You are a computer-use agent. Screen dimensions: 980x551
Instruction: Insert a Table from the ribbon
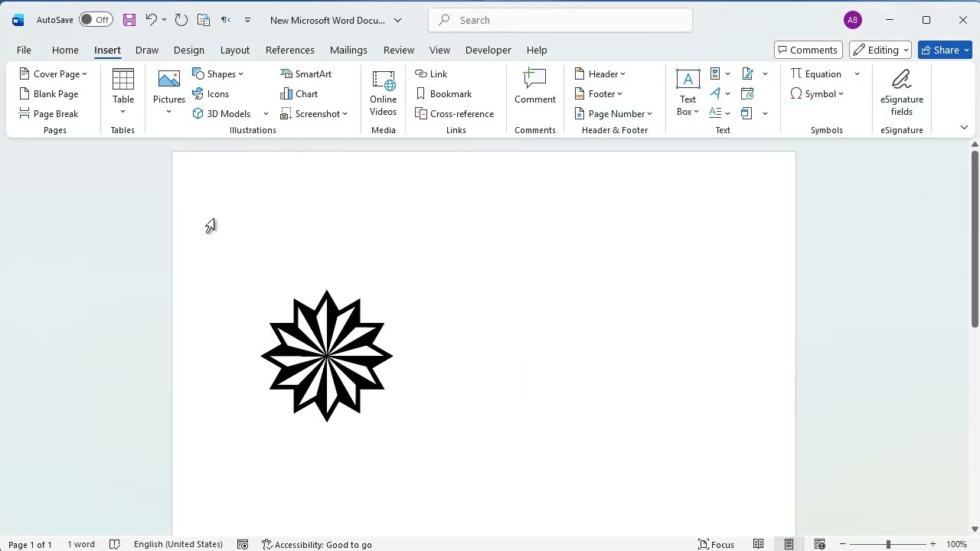pyautogui.click(x=122, y=92)
